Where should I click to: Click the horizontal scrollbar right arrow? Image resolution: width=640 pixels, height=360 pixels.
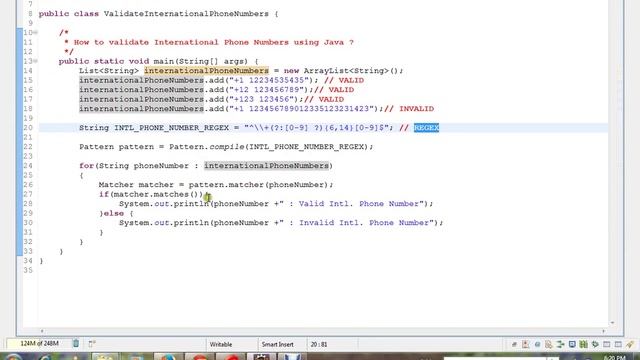tap(603, 331)
